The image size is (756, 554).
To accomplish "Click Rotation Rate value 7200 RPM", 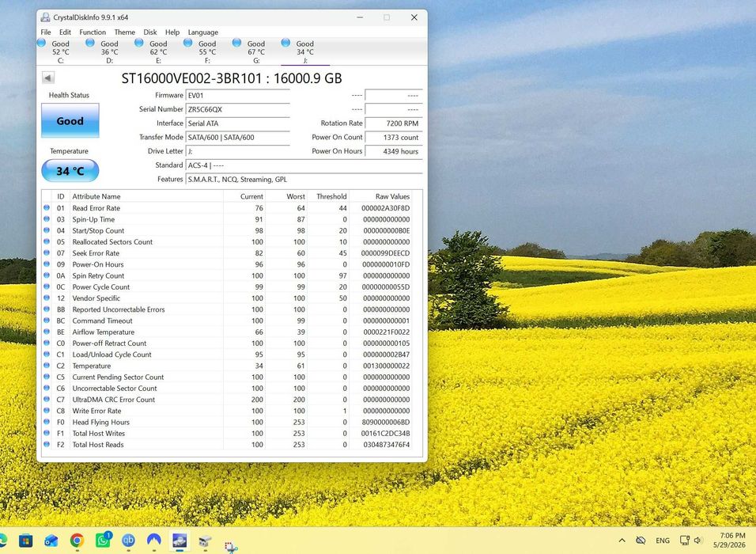I will [394, 123].
